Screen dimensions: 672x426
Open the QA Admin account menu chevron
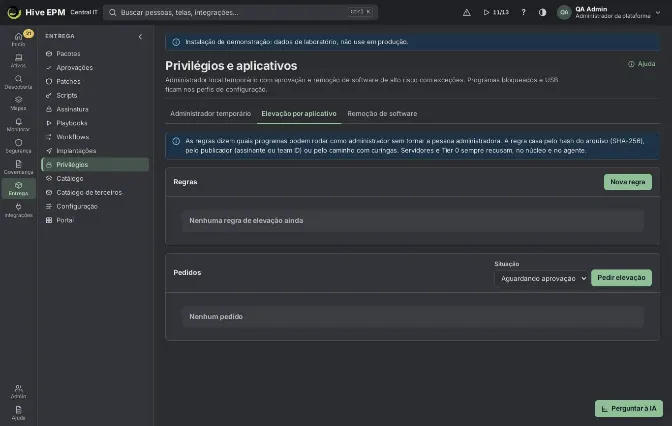tap(658, 12)
